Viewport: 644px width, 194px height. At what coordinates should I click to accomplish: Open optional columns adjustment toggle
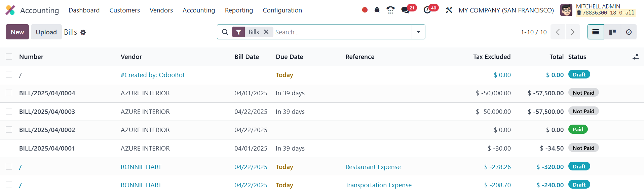635,57
